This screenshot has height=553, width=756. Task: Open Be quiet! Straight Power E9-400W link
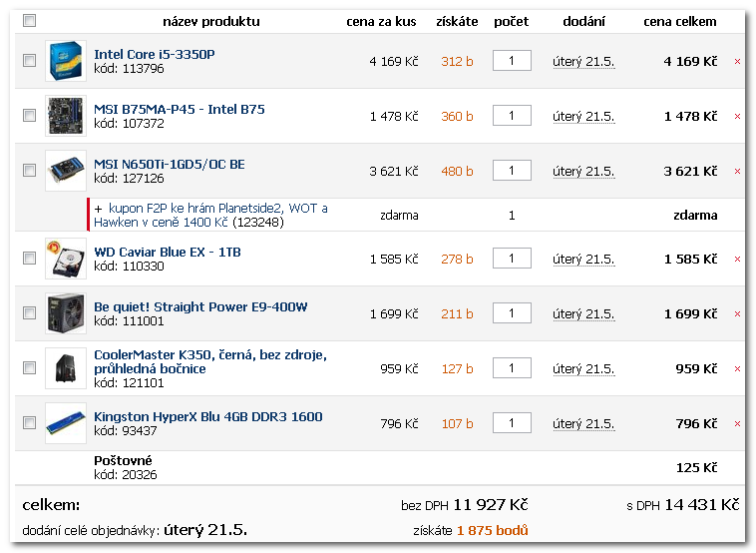point(200,306)
